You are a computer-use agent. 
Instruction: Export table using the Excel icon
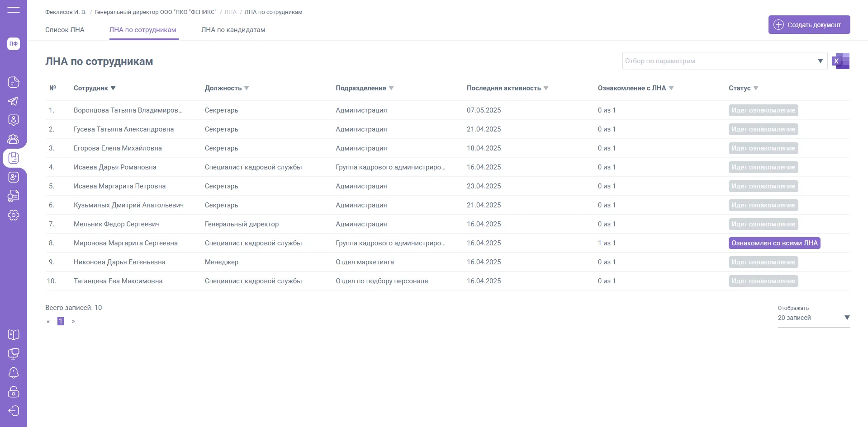point(841,61)
